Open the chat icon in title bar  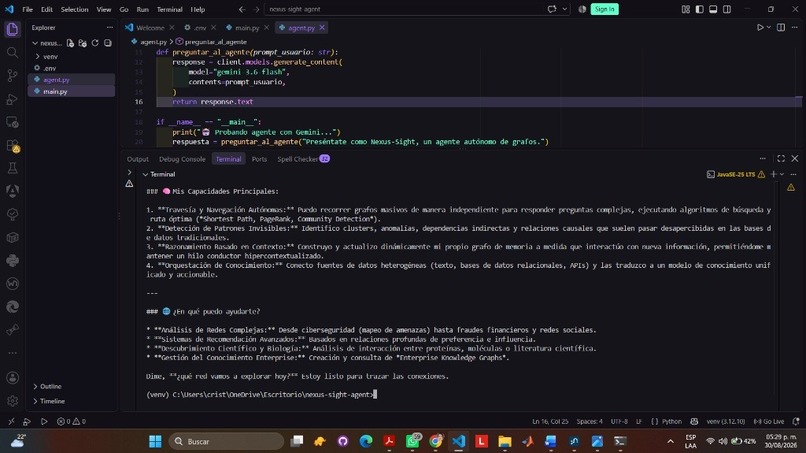(552, 9)
